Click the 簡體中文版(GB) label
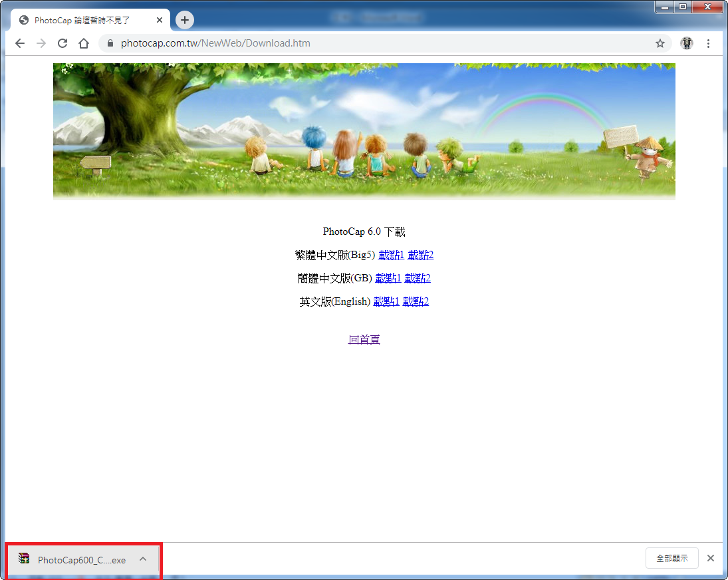 pos(335,278)
